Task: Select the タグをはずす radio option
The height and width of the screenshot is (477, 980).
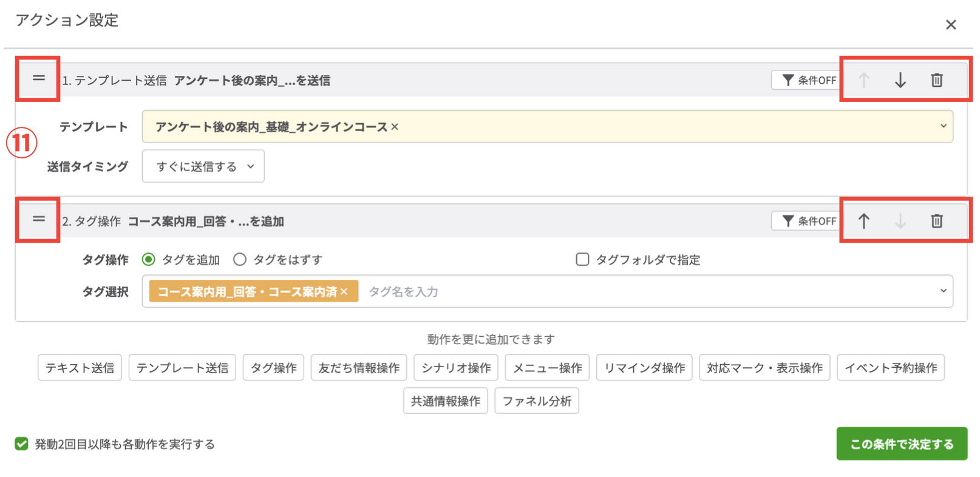Action: click(x=240, y=260)
